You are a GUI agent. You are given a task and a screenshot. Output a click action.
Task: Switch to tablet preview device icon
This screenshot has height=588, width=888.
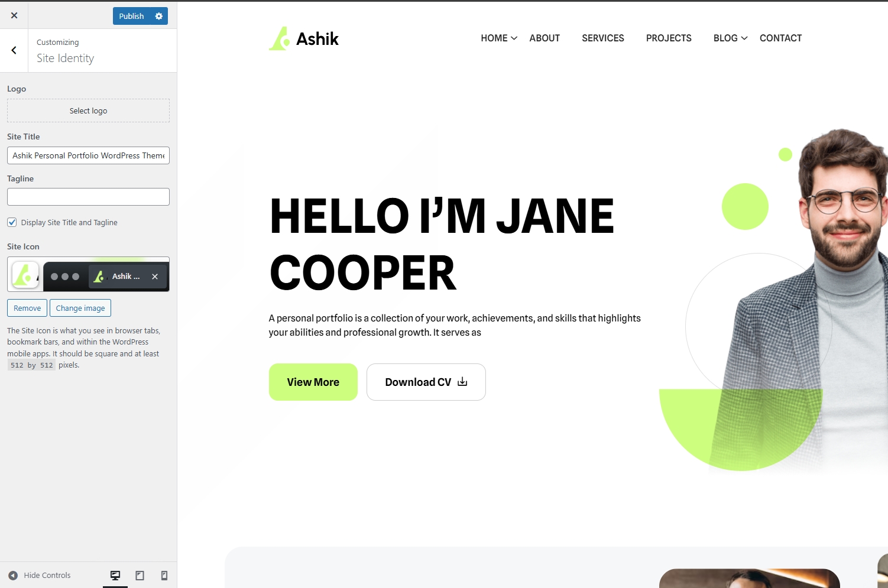(140, 576)
